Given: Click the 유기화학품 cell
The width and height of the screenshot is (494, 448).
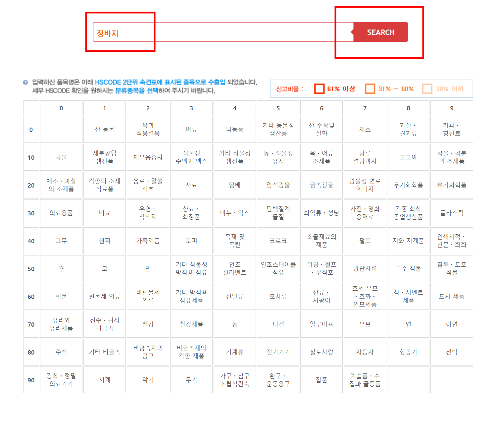Looking at the screenshot, I should pyautogui.click(x=452, y=185).
